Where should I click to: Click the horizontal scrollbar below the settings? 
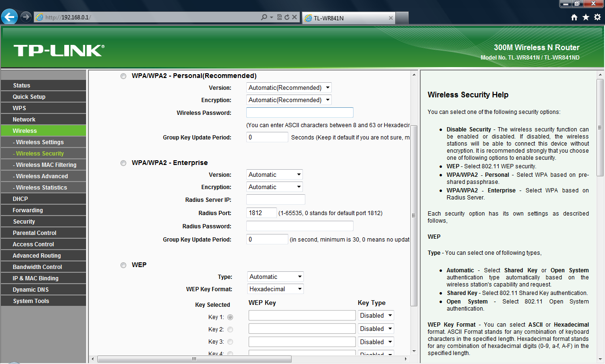[x=194, y=359]
